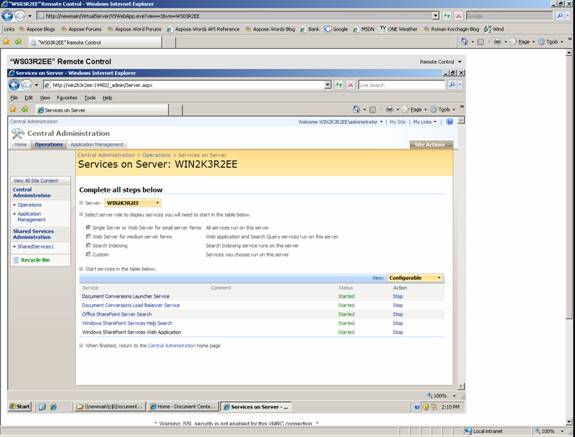The width and height of the screenshot is (575, 437).
Task: Click into the inner Live Search box
Action: click(402, 85)
